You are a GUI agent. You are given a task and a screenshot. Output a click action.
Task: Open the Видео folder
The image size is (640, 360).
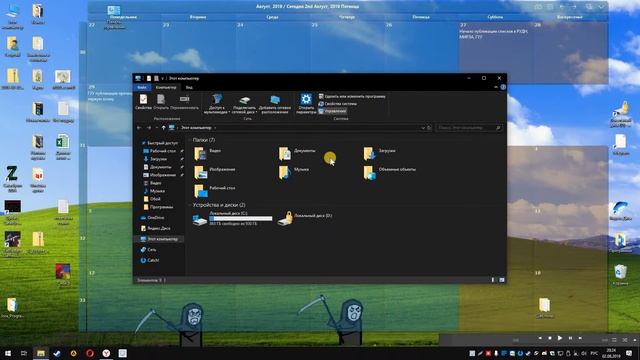point(208,153)
